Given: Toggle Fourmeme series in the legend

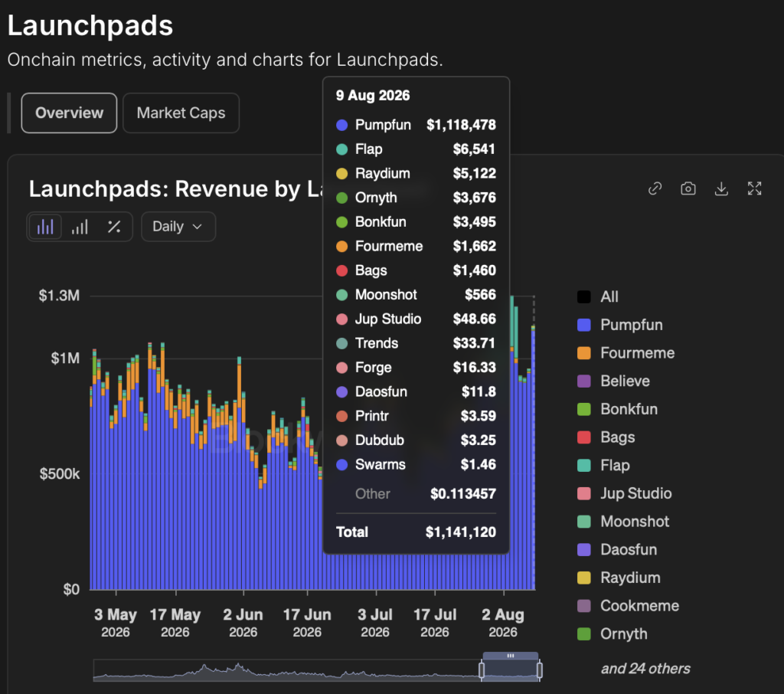Looking at the screenshot, I should tap(626, 353).
